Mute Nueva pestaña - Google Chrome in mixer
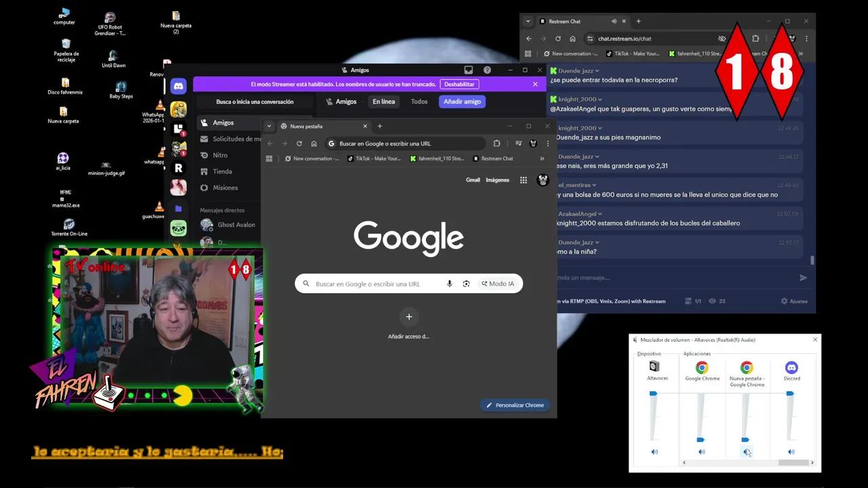868x488 pixels. pos(747,452)
